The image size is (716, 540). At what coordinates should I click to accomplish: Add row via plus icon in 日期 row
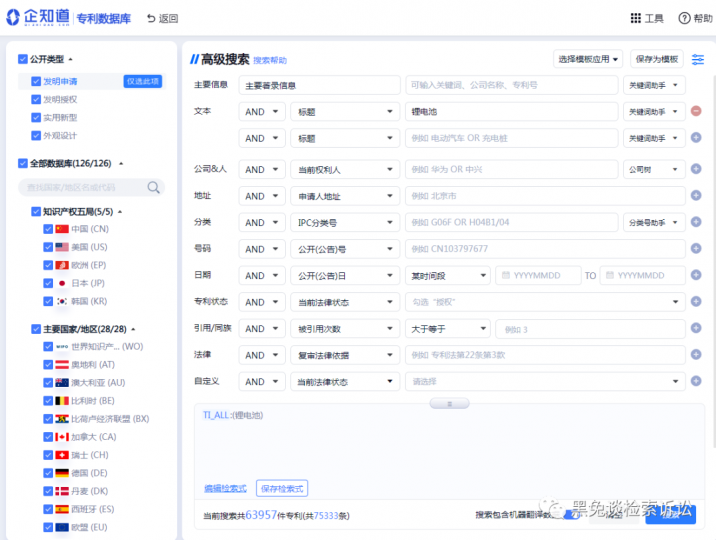tap(696, 275)
